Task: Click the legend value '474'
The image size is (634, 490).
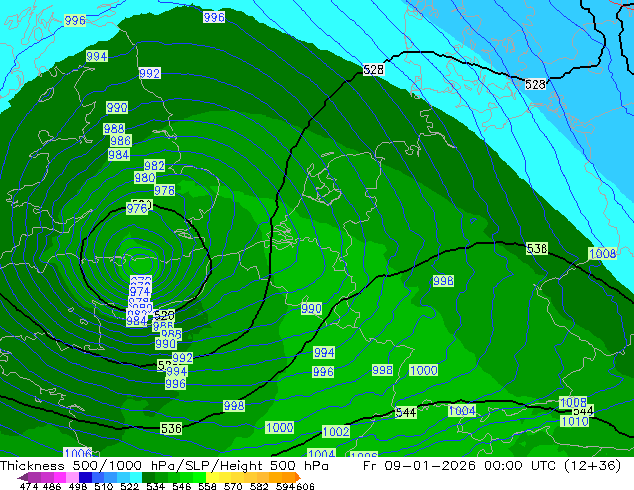Action: point(29,486)
